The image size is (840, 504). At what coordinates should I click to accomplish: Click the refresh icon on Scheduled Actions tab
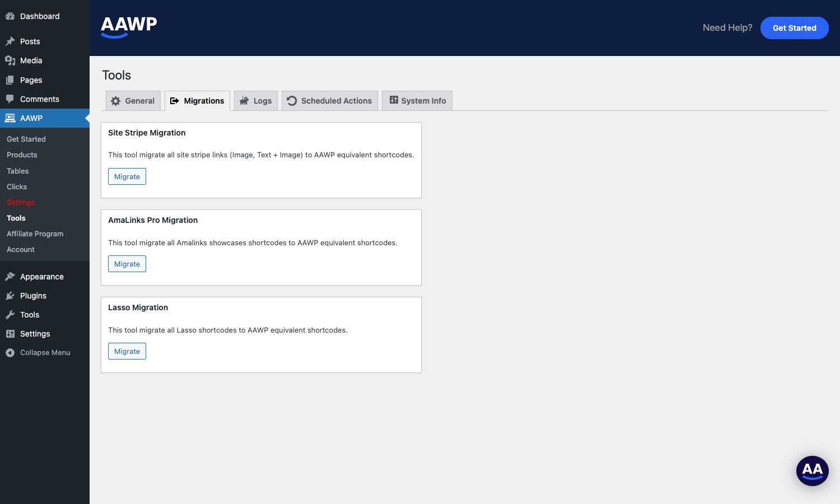(x=292, y=101)
